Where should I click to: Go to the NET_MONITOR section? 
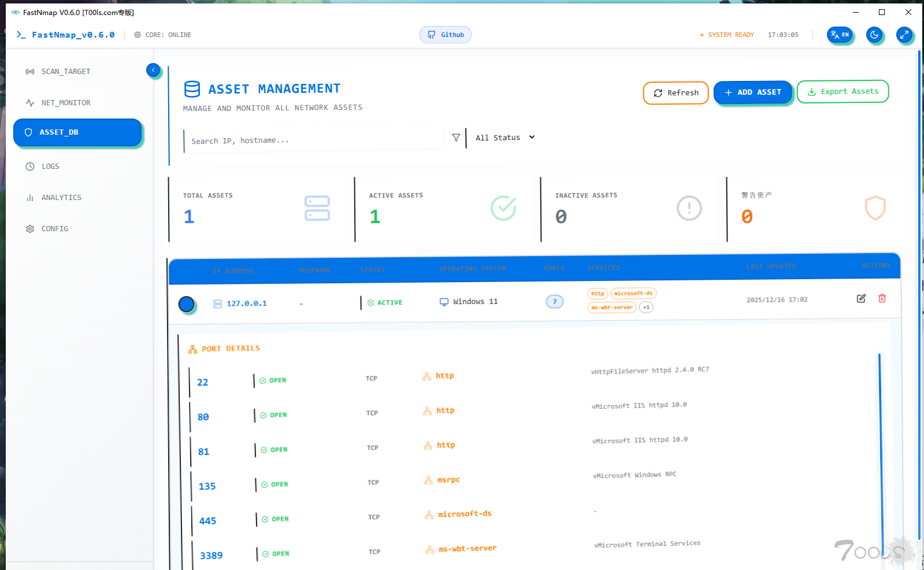(x=65, y=103)
